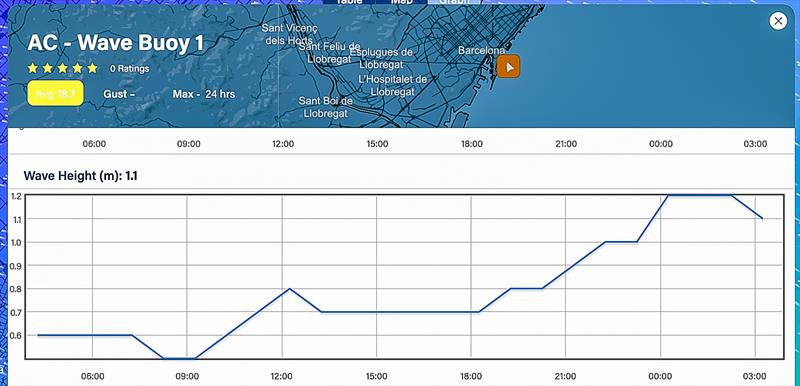
Task: Click 03:00 below the wave height chart
Action: (754, 376)
